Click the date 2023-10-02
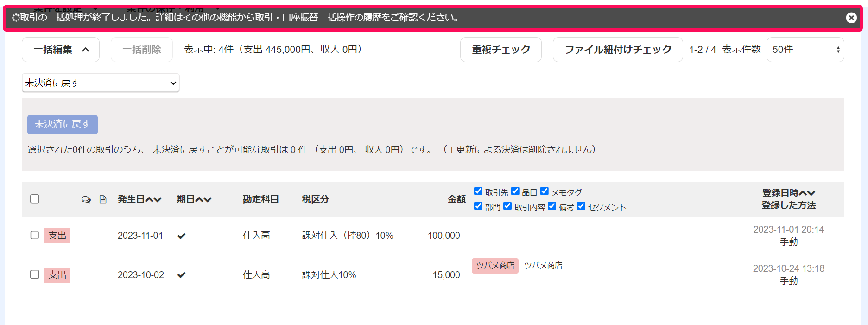 [141, 275]
